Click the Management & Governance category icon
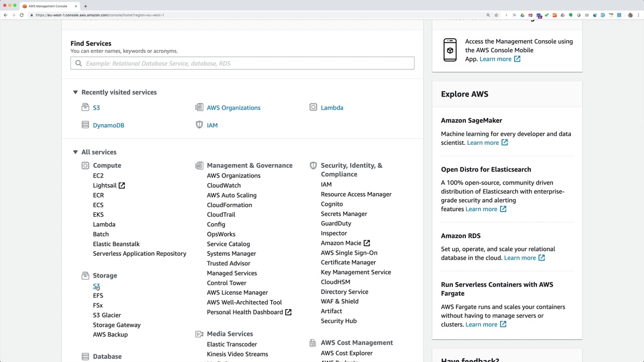Screen dimensions: 644x362 (199, 165)
